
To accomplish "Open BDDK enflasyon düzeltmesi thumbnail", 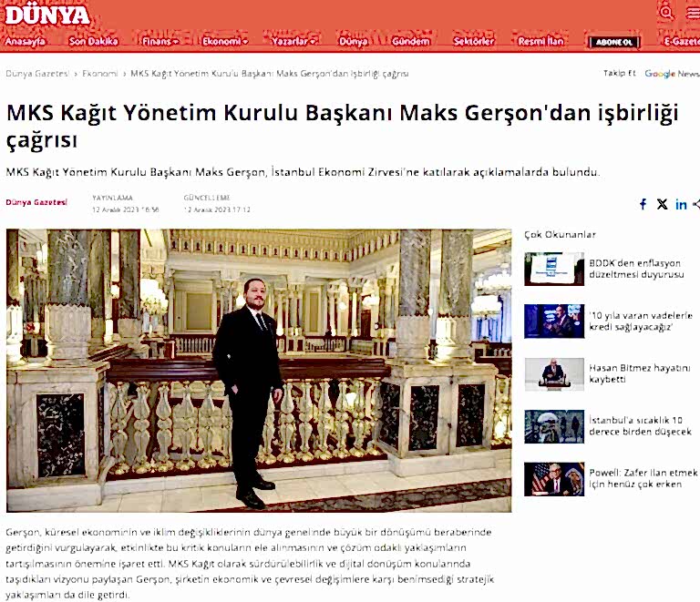I will coord(554,269).
